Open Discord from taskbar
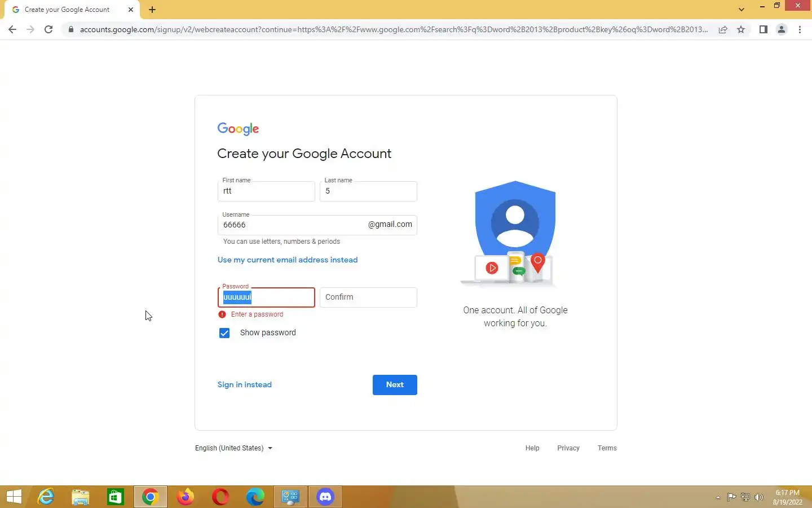Image resolution: width=812 pixels, height=508 pixels. click(325, 497)
